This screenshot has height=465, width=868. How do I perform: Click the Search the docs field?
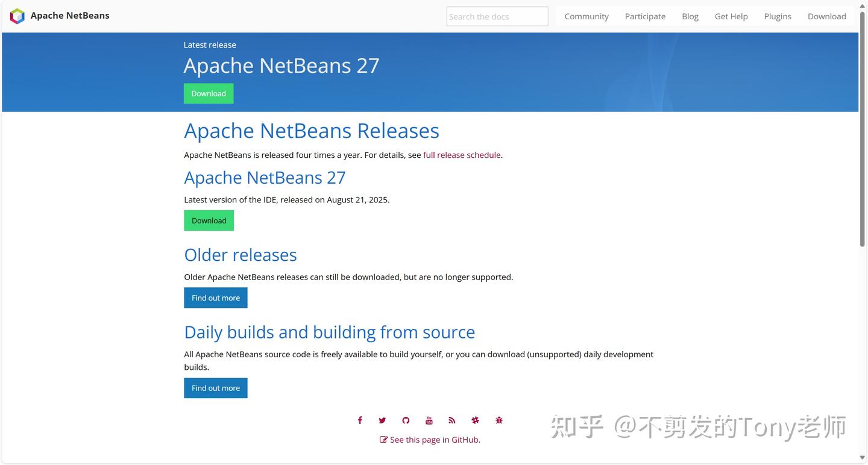[x=497, y=16]
